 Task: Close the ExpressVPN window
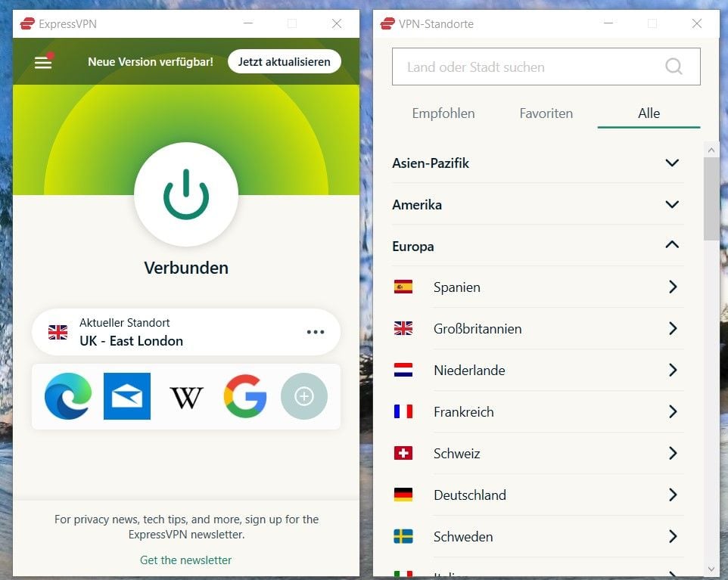(x=337, y=23)
